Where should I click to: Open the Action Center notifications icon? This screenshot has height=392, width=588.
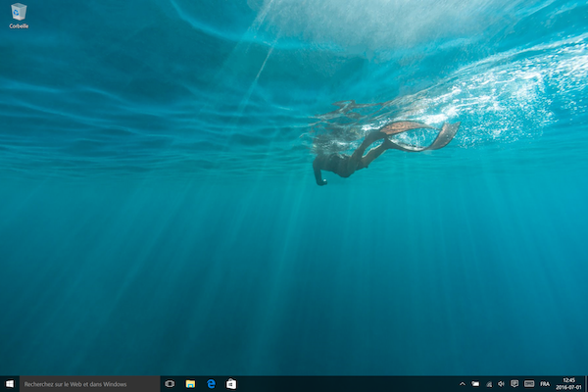pyautogui.click(x=514, y=383)
